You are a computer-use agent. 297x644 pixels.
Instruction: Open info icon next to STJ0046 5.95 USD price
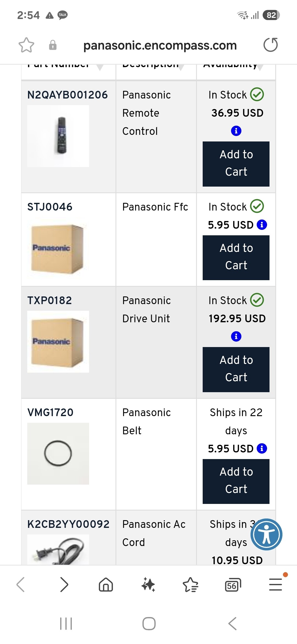point(262,225)
